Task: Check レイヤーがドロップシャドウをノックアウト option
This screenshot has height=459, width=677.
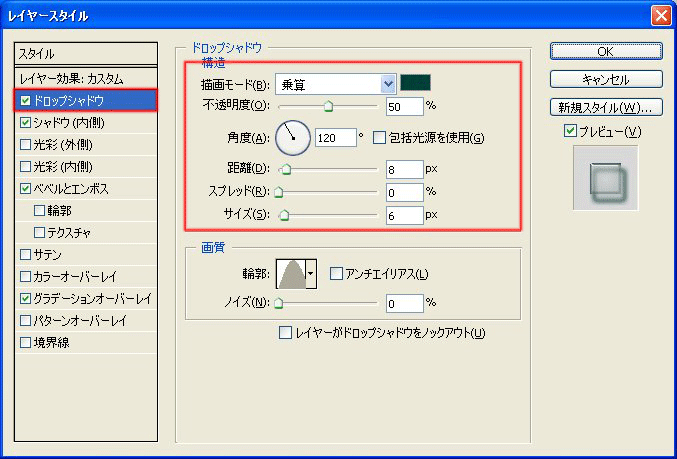Action: (285, 333)
